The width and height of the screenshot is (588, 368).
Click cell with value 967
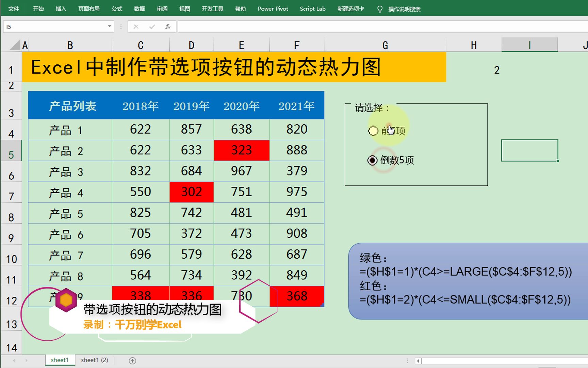pyautogui.click(x=242, y=171)
